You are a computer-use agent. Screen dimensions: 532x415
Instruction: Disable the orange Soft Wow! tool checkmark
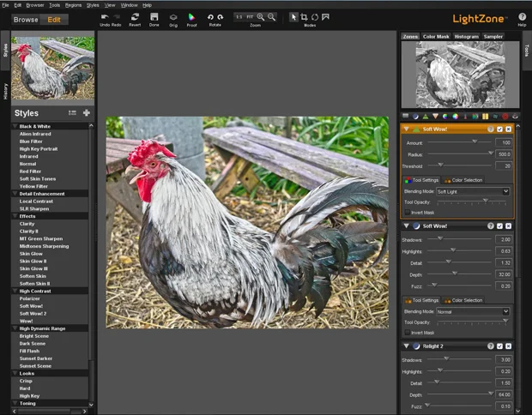(x=499, y=129)
